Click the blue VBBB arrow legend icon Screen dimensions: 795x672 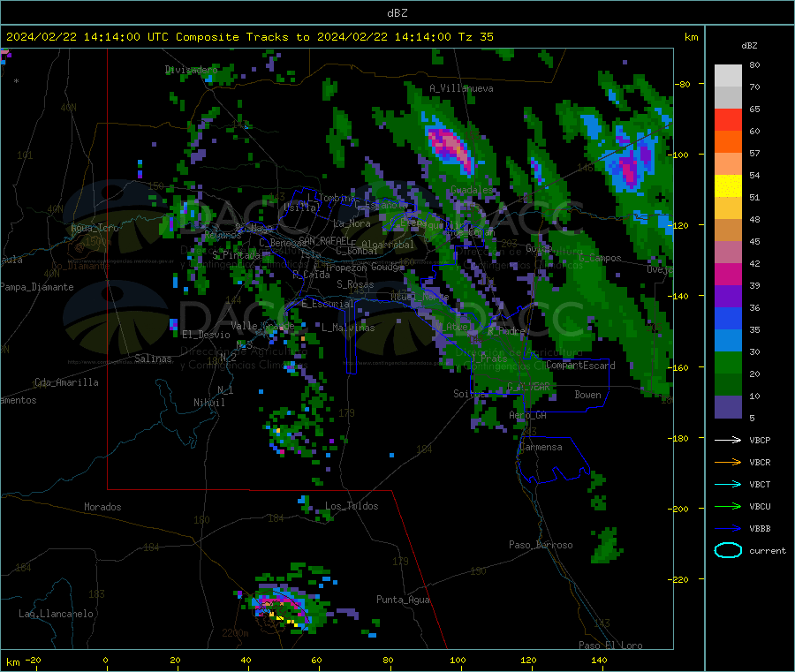coord(728,529)
